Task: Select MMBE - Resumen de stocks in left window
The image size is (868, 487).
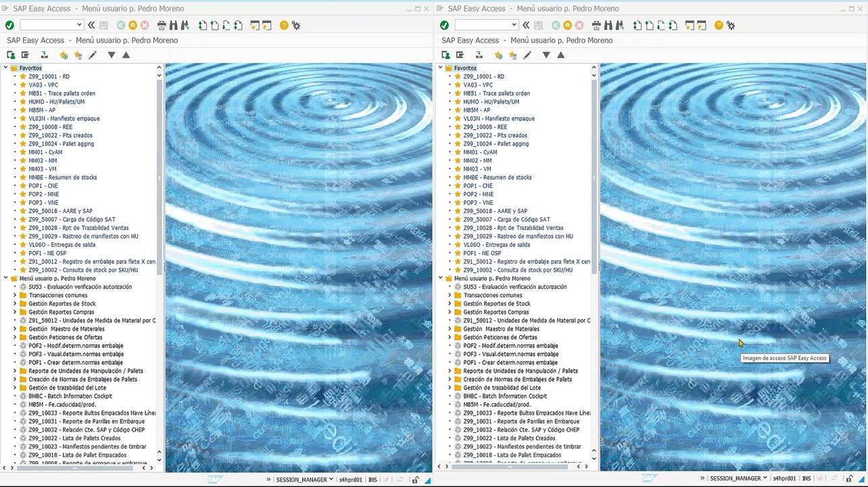Action: click(x=62, y=178)
